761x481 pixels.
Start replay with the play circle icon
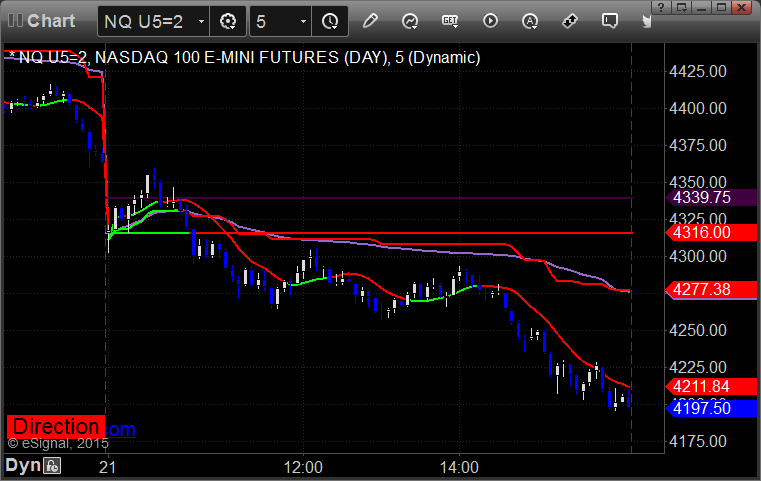click(x=490, y=21)
